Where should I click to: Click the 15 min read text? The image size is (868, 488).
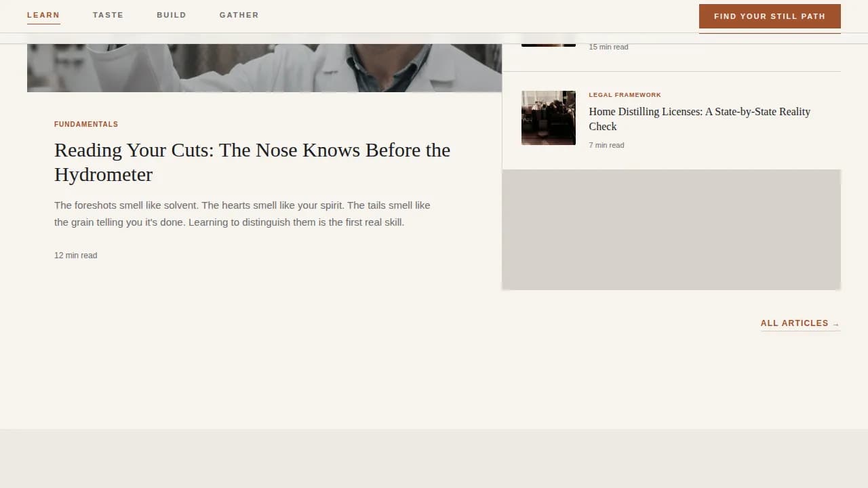pos(608,47)
